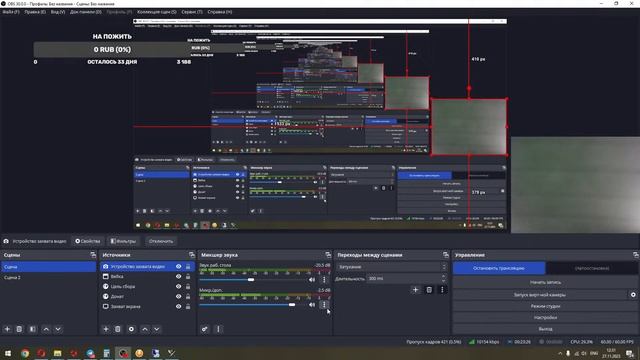
Task: Undock the scene transitions panel with float icon
Action: pyautogui.click(x=446, y=255)
